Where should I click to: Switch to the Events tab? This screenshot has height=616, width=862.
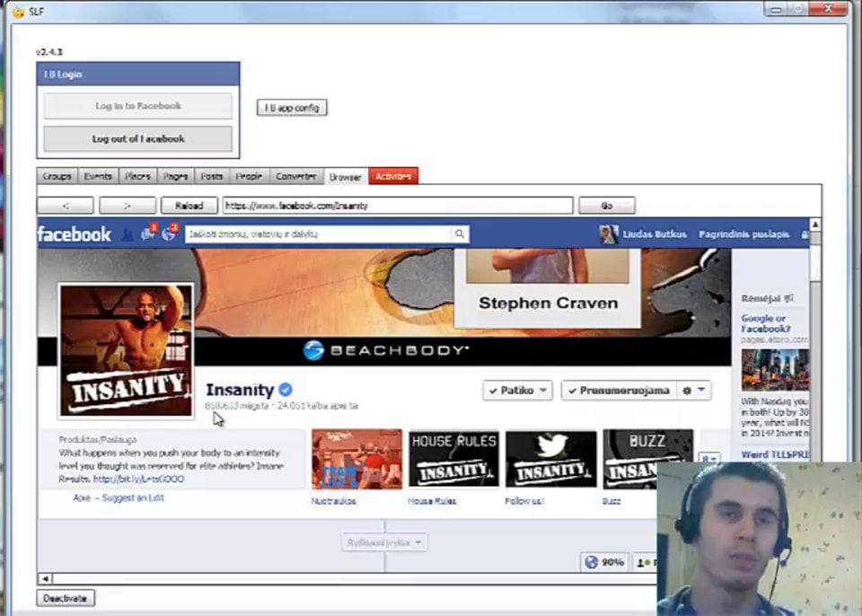tap(98, 177)
